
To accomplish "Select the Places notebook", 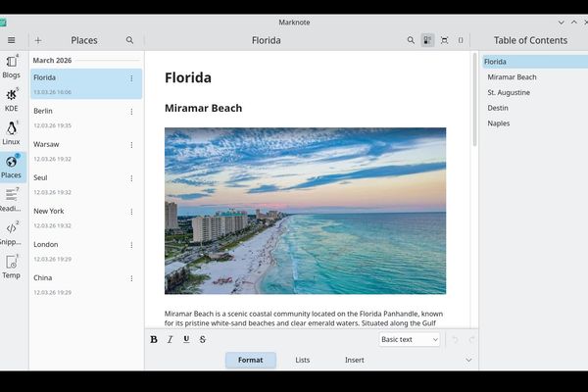I will pyautogui.click(x=11, y=167).
